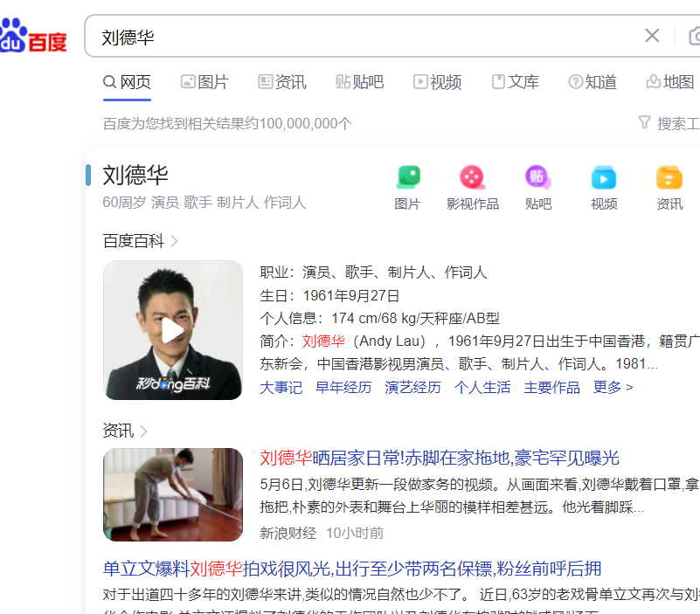
Task: Click the birthday text 1961年9月27日
Action: (351, 296)
